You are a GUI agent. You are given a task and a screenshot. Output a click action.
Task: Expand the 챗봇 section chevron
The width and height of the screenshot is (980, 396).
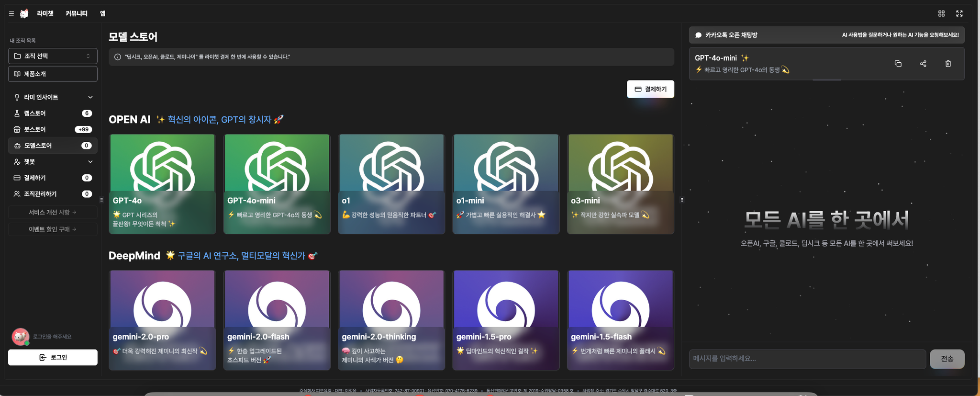coord(90,162)
